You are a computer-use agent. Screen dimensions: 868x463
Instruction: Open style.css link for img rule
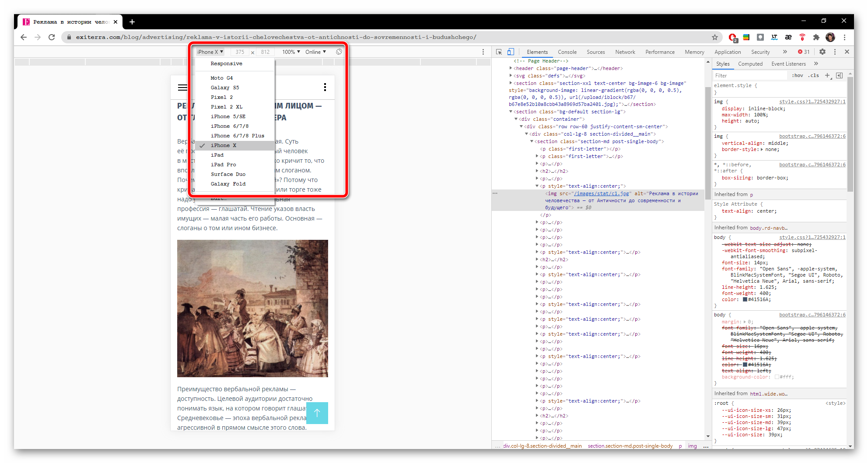coord(812,102)
